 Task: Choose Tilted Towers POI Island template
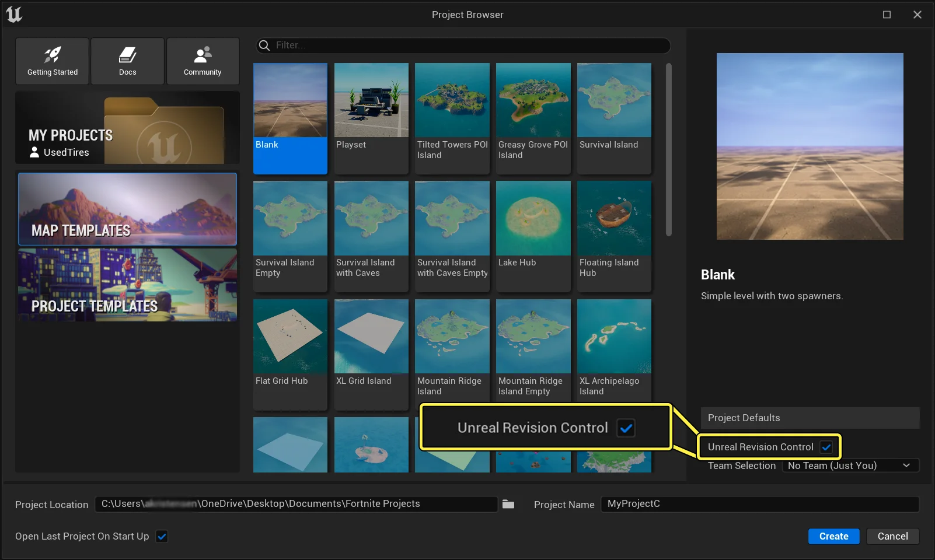pos(452,118)
